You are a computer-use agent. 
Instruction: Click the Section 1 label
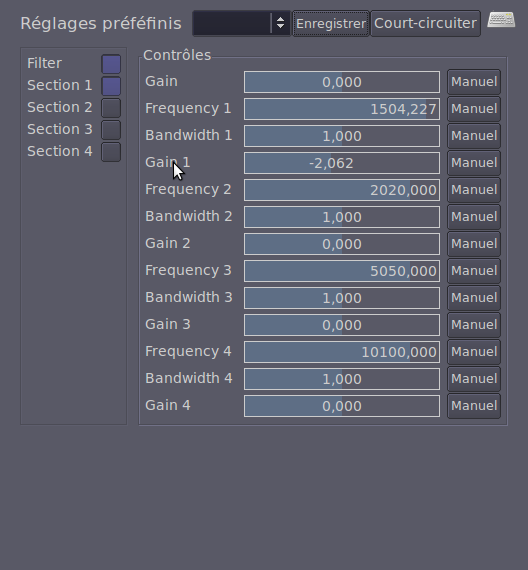(x=60, y=85)
